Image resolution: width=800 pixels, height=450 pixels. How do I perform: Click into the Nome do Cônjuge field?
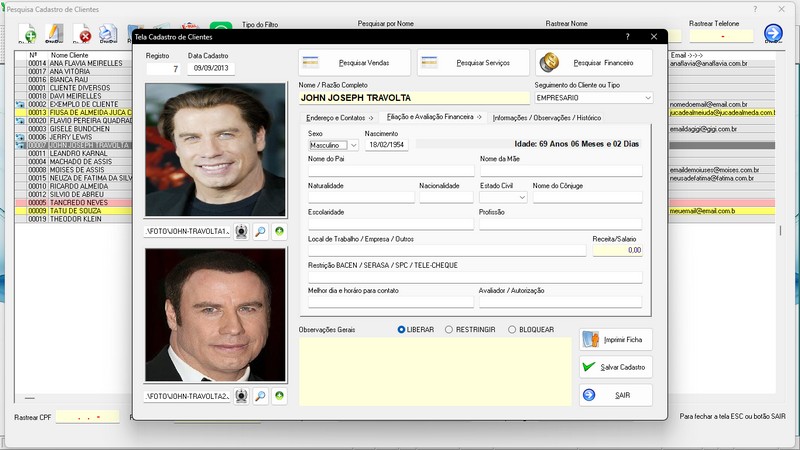point(587,197)
